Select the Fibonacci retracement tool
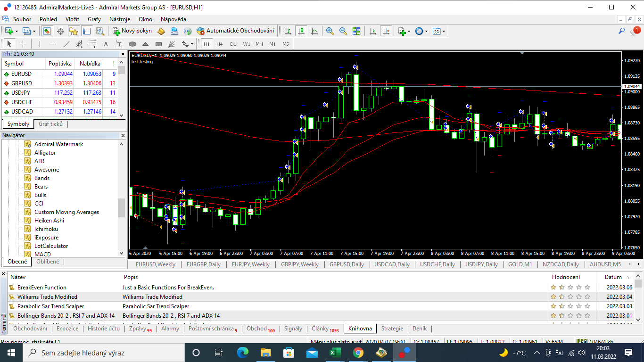The width and height of the screenshot is (644, 362). click(x=93, y=44)
